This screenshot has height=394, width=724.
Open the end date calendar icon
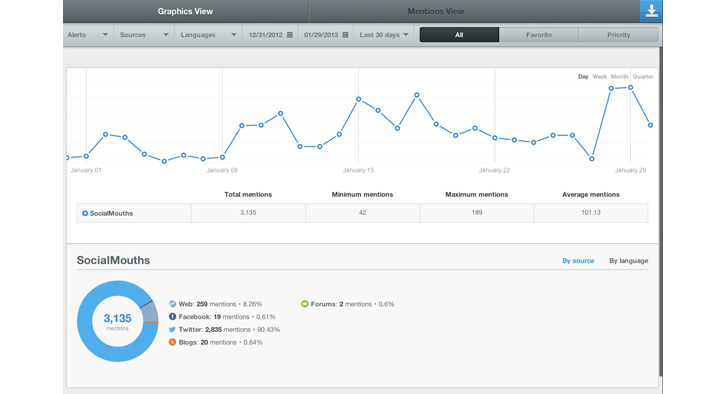[x=345, y=35]
